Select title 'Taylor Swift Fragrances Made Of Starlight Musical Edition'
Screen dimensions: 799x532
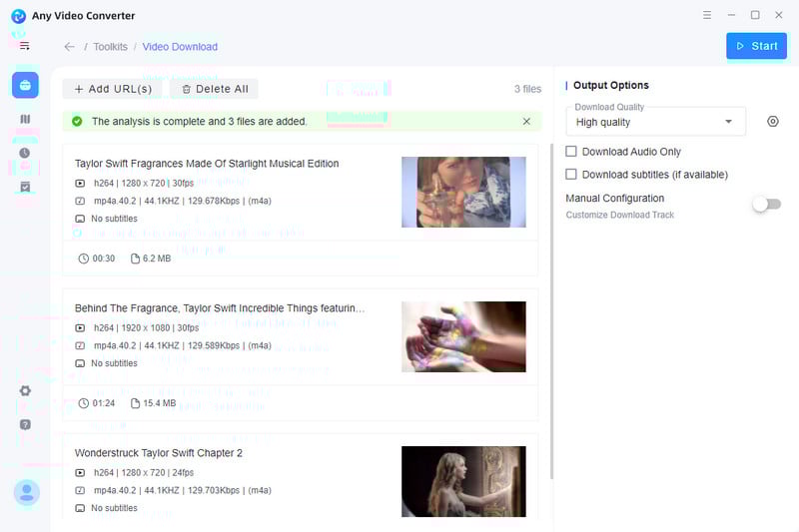[207, 164]
